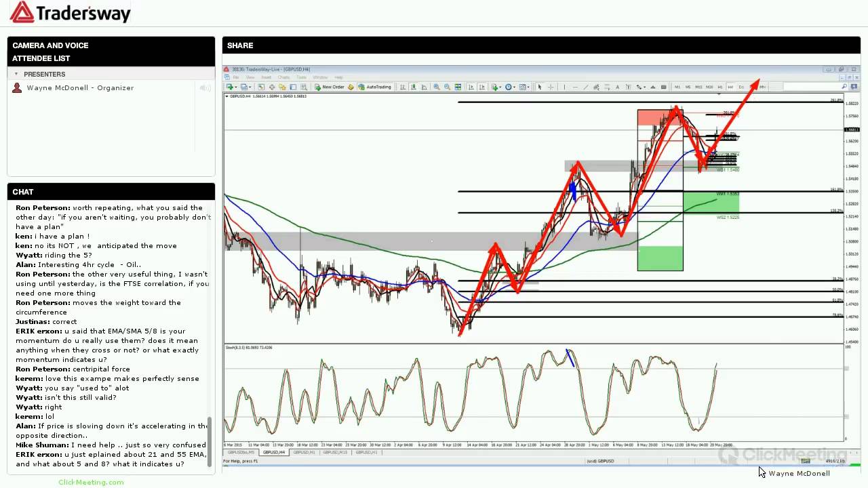Viewport: 868px width, 488px height.
Task: Open the Data Window crosshair icon
Action: [272, 87]
